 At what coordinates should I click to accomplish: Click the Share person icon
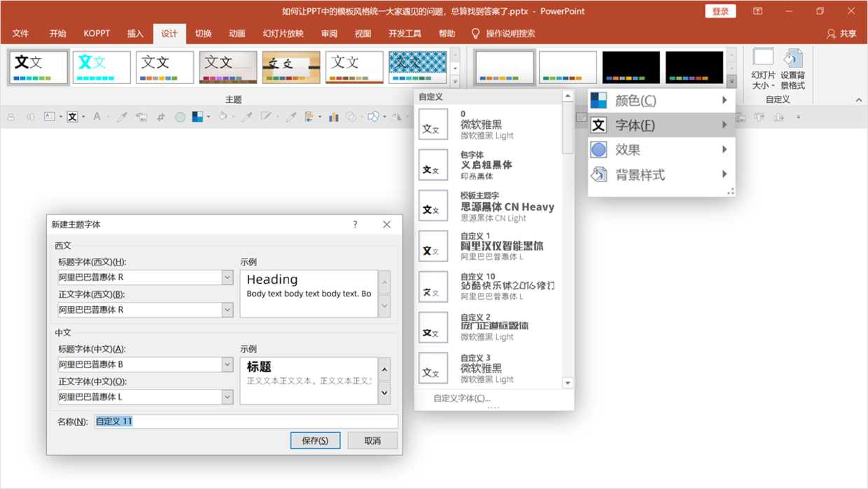(x=831, y=34)
